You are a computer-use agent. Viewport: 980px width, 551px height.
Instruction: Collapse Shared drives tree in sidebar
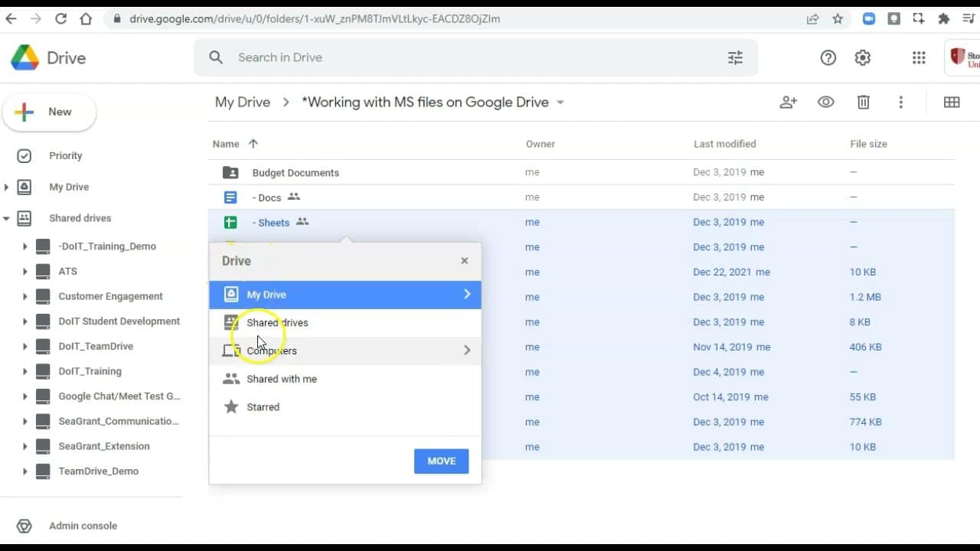click(6, 218)
